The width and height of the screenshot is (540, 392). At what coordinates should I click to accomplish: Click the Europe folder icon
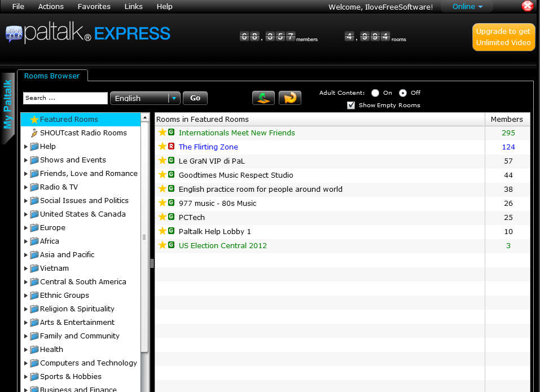tap(34, 228)
